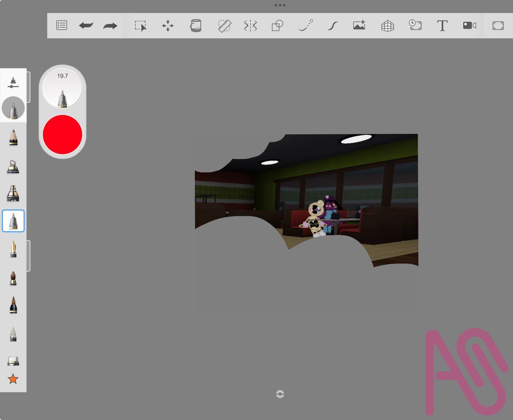This screenshot has height=420, width=513.
Task: Open the orange star brush library
Action: [x=13, y=379]
